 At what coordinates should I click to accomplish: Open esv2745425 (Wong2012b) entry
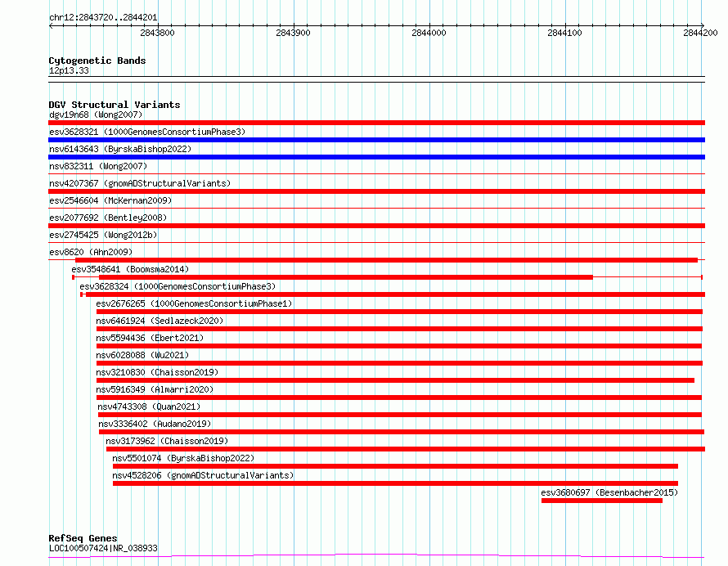click(x=103, y=235)
